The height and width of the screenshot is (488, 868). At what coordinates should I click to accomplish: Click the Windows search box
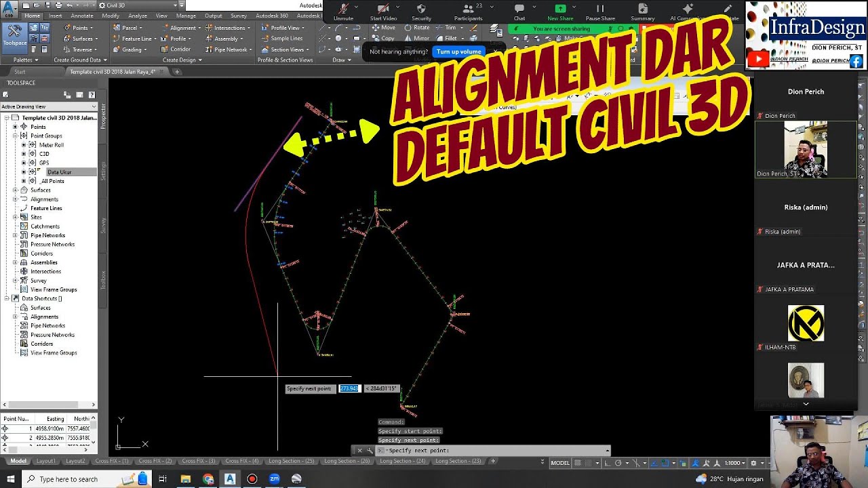coord(88,479)
